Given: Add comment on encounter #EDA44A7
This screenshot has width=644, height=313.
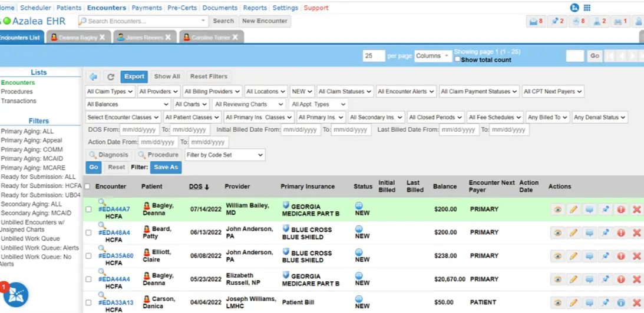Looking at the screenshot, I should [x=589, y=209].
